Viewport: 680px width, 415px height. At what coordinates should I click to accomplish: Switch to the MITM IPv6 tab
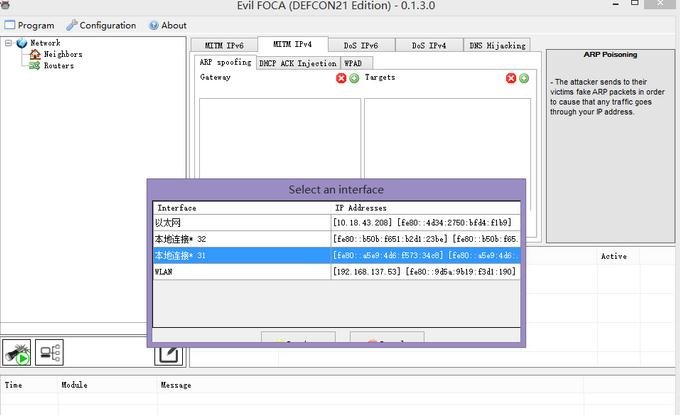point(224,45)
